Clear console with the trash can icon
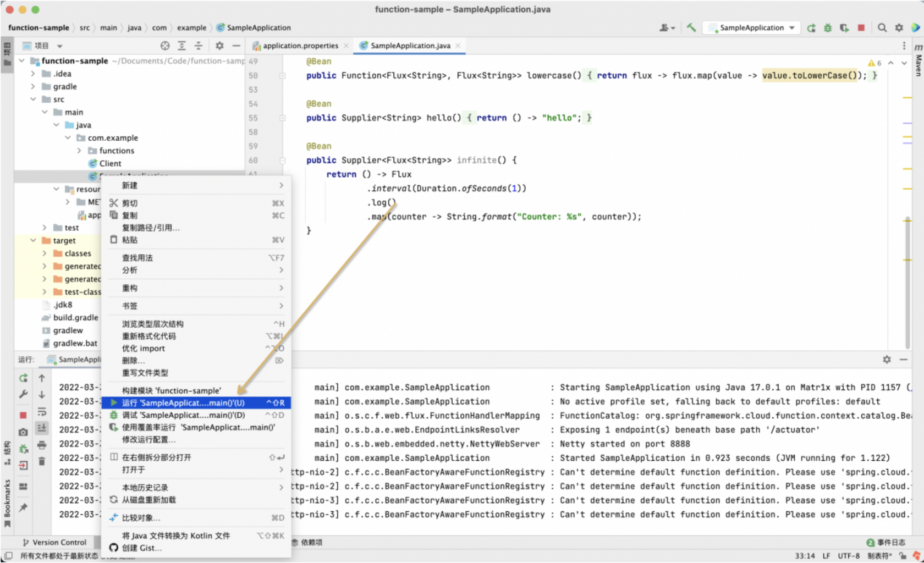This screenshot has width=924, height=563. click(42, 461)
